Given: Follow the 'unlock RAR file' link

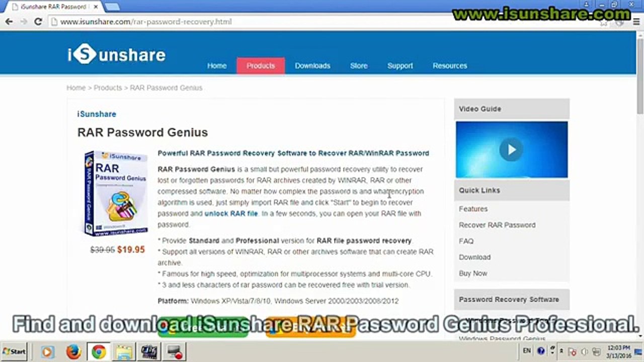Looking at the screenshot, I should [231, 214].
